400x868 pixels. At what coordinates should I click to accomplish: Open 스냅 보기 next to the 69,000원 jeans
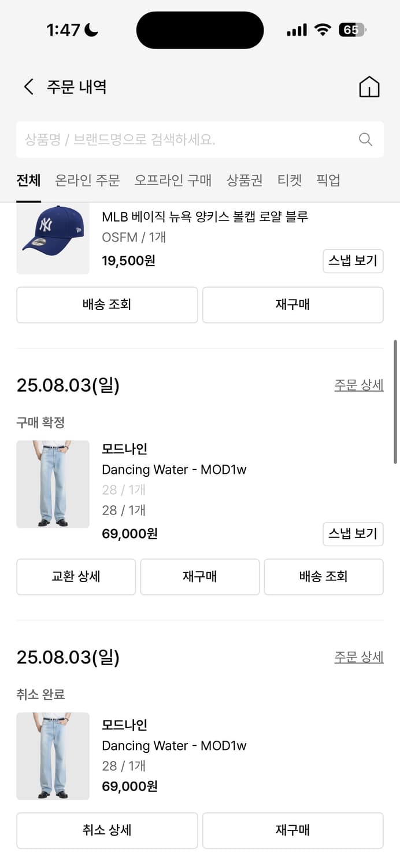(353, 534)
